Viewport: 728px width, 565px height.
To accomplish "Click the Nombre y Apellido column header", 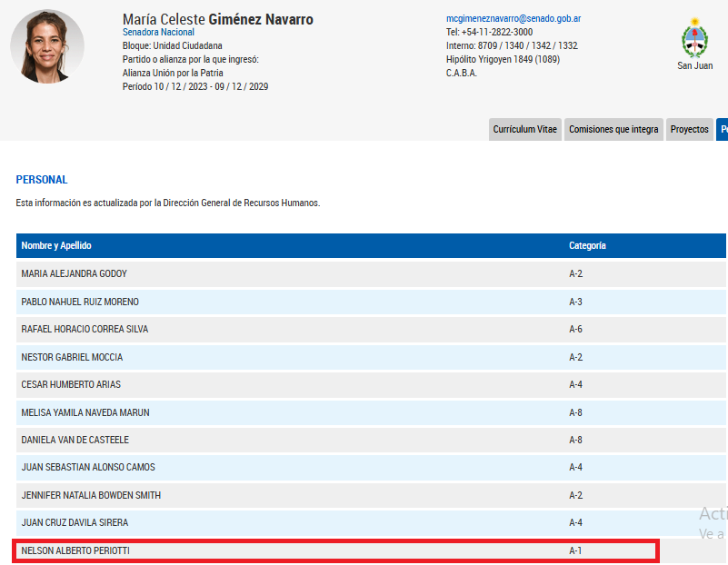I will tap(56, 246).
